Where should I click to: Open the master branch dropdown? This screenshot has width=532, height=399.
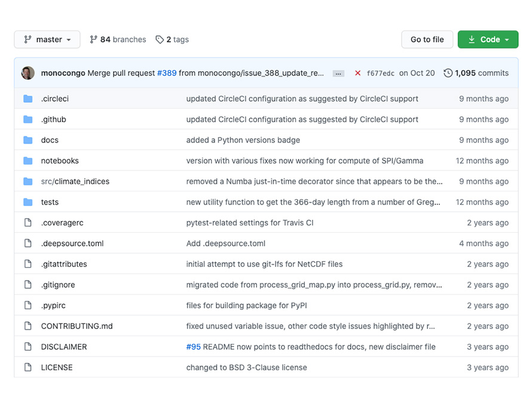pyautogui.click(x=47, y=39)
